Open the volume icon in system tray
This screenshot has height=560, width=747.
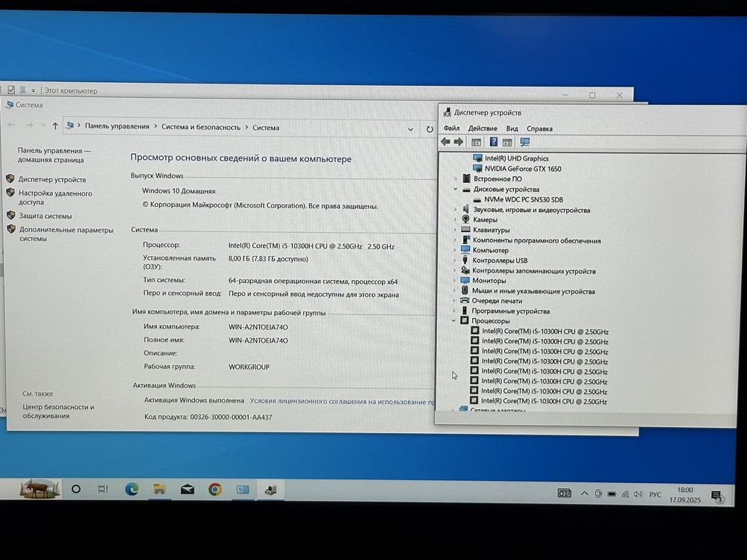[x=639, y=494]
